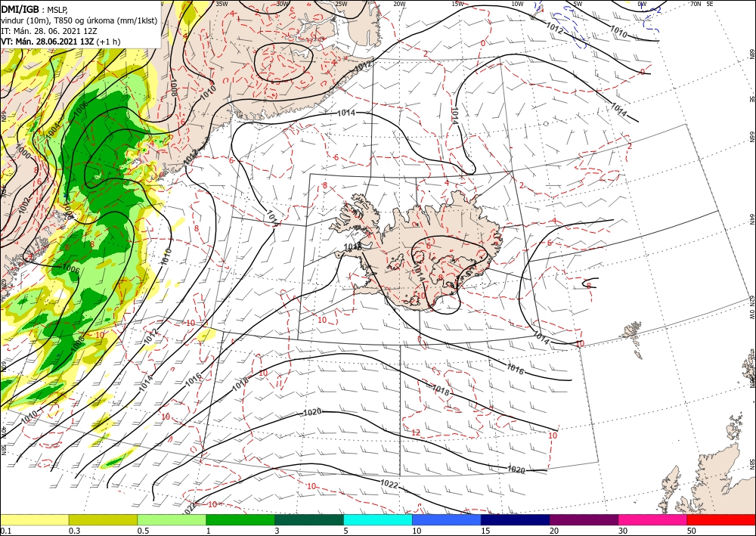Select the green 1–3 mm legend swatch

click(x=240, y=519)
